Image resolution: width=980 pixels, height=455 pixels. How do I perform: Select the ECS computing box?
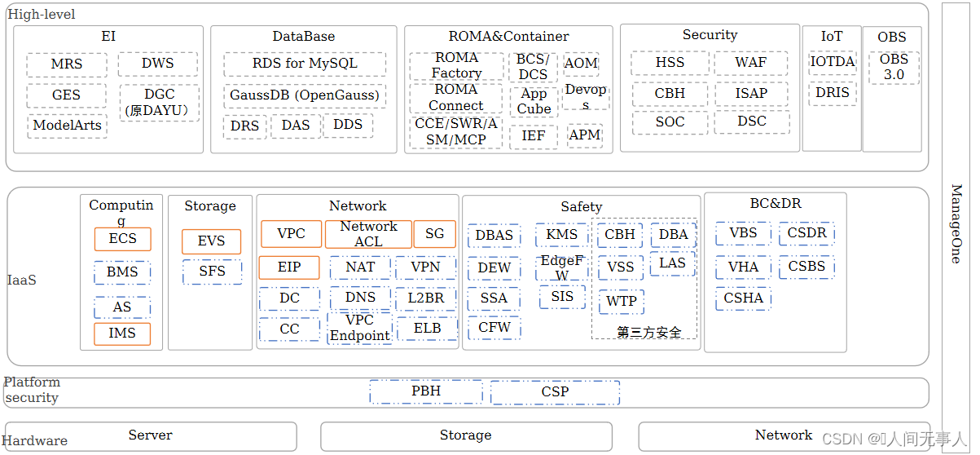coord(123,239)
